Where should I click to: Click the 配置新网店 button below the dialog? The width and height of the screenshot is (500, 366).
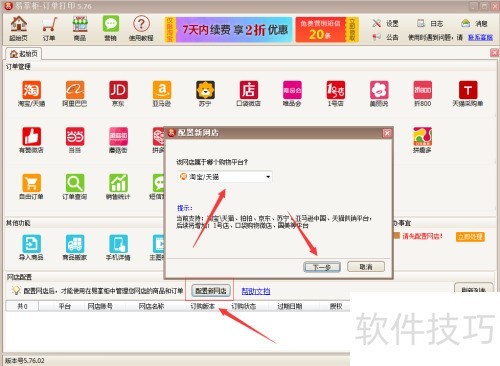pos(211,291)
